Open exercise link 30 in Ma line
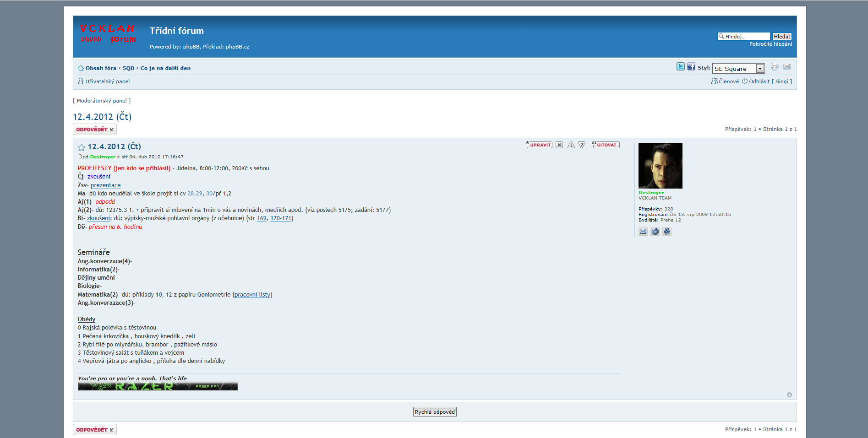Screen dimensions: 868x438 pyautogui.click(x=209, y=194)
